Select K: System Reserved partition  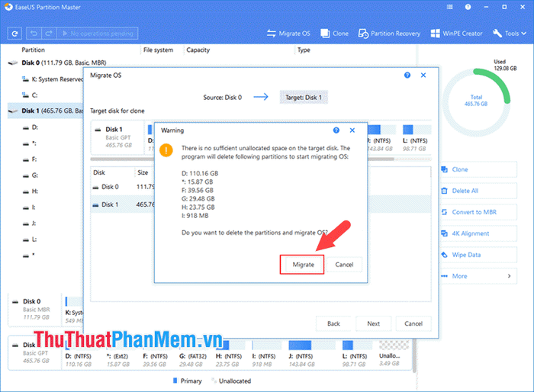click(53, 79)
